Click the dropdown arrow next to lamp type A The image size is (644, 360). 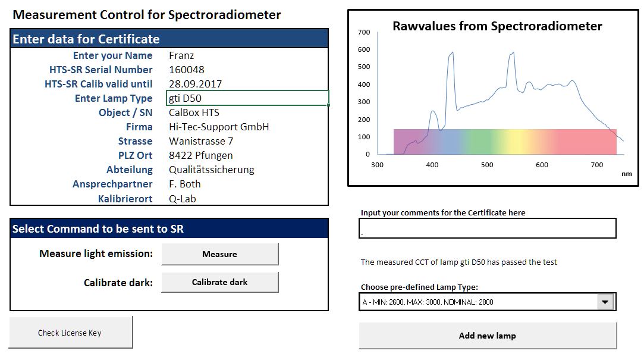point(607,301)
